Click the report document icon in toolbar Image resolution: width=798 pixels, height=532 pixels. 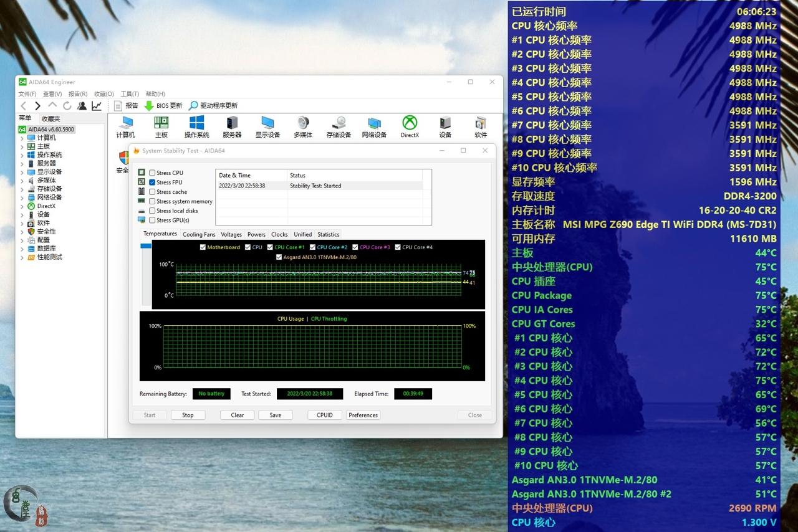118,106
